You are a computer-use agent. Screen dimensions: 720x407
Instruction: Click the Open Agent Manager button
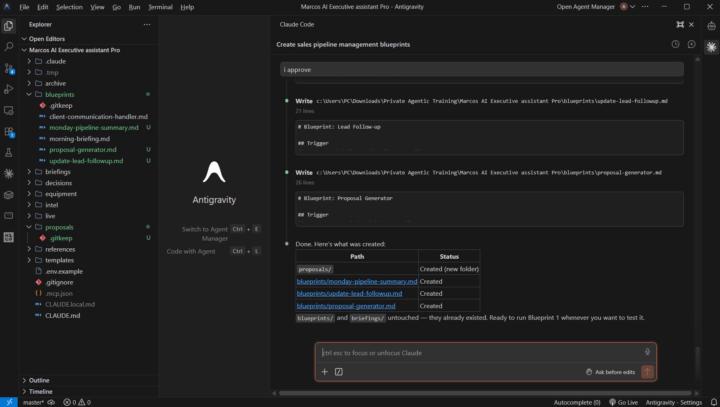click(585, 6)
